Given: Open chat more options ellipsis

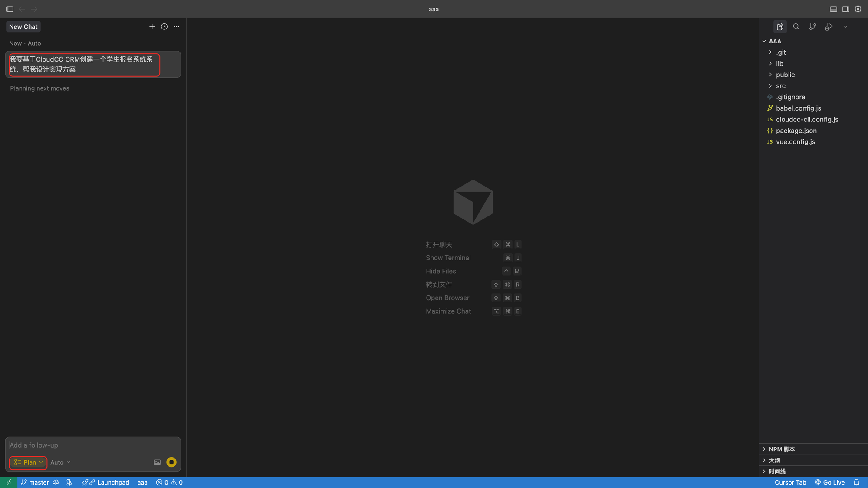Looking at the screenshot, I should 176,26.
